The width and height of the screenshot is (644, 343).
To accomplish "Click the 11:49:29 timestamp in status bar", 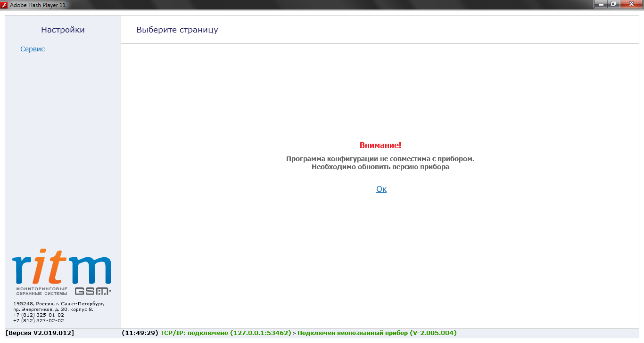I will tap(140, 333).
